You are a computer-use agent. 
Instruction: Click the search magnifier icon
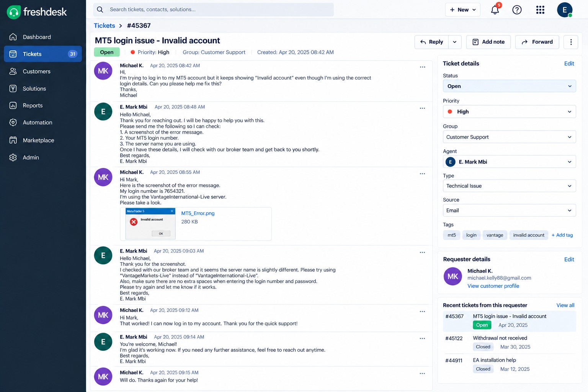coord(100,10)
